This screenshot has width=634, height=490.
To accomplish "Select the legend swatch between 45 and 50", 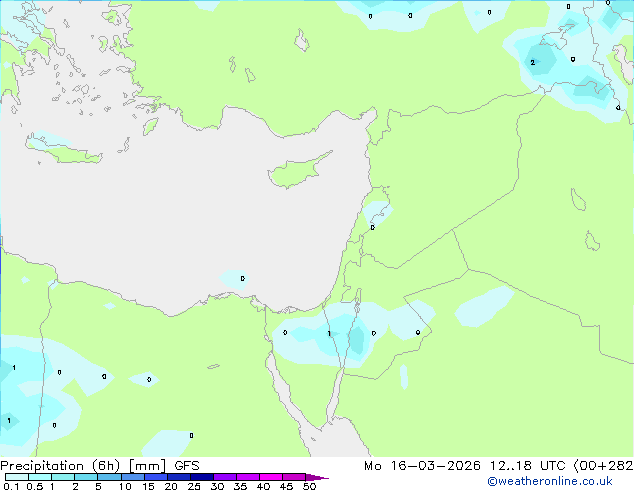I will coord(294,477).
